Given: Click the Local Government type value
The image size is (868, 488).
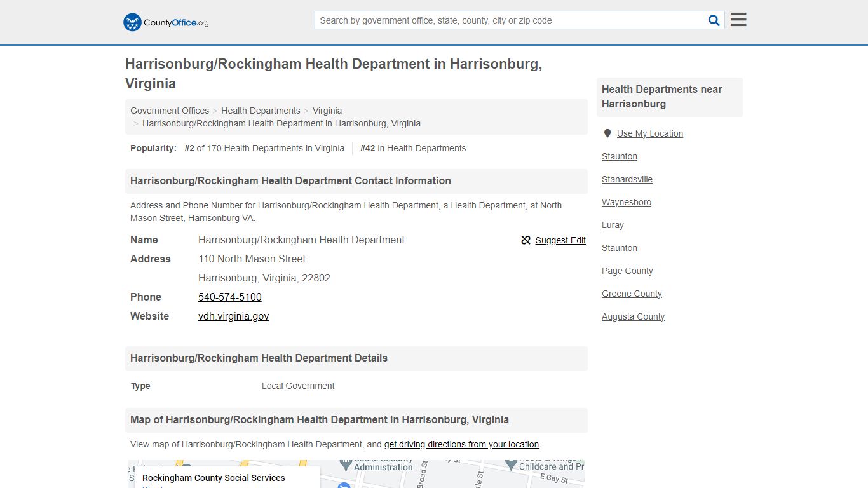Looking at the screenshot, I should click(298, 386).
